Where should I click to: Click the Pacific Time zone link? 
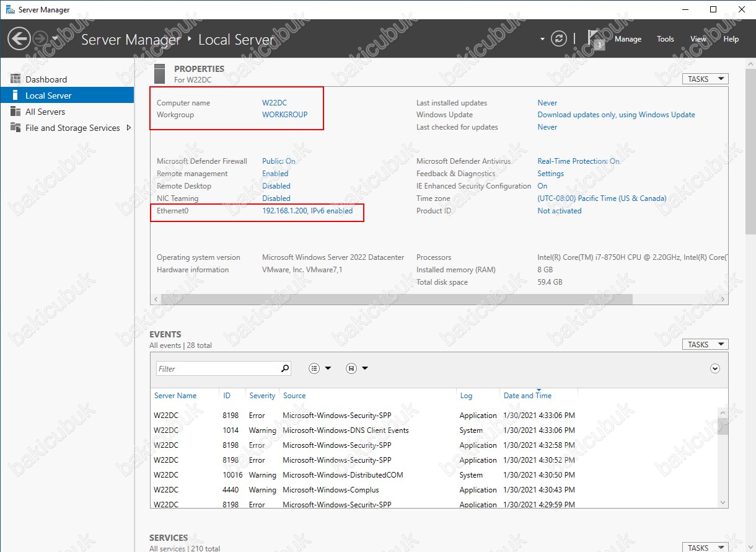[602, 198]
